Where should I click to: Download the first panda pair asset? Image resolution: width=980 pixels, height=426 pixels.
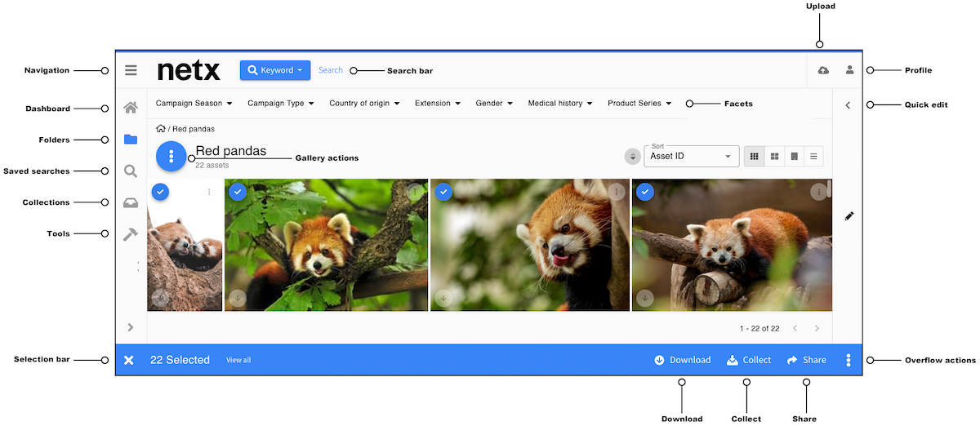(x=160, y=298)
